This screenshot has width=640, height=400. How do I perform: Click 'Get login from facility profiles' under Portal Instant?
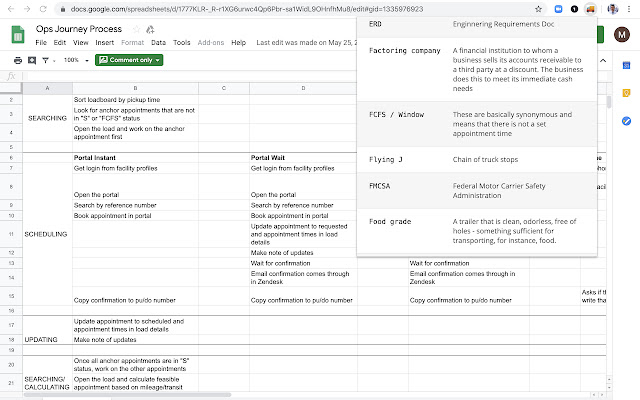pos(136,168)
